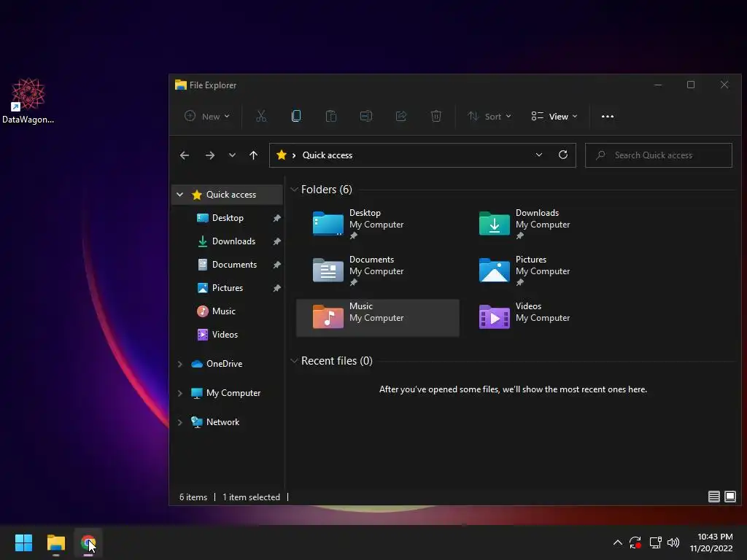Select OneDrive in the navigation pane
Screen dimensions: 747x560
224,364
